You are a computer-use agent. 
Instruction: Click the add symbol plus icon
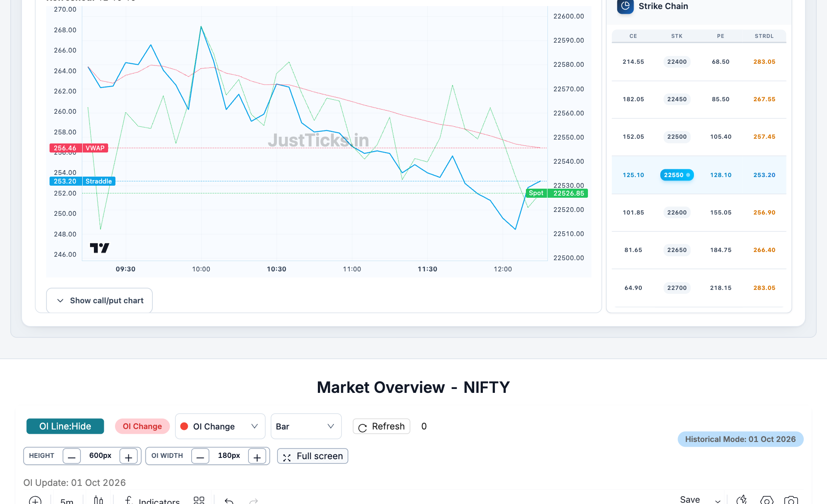(35, 501)
